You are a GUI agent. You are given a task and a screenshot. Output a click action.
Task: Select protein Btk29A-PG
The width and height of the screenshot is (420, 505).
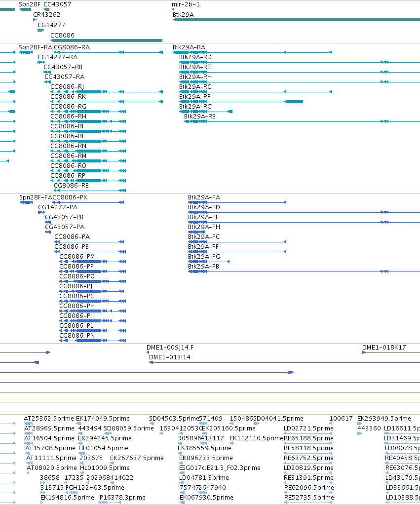[204, 257]
